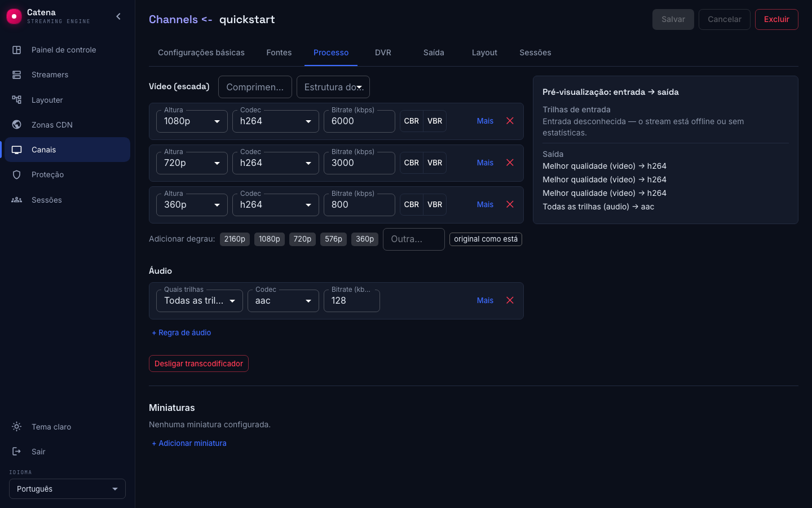This screenshot has width=812, height=508.
Task: Delete the audio rule with red X
Action: click(510, 300)
